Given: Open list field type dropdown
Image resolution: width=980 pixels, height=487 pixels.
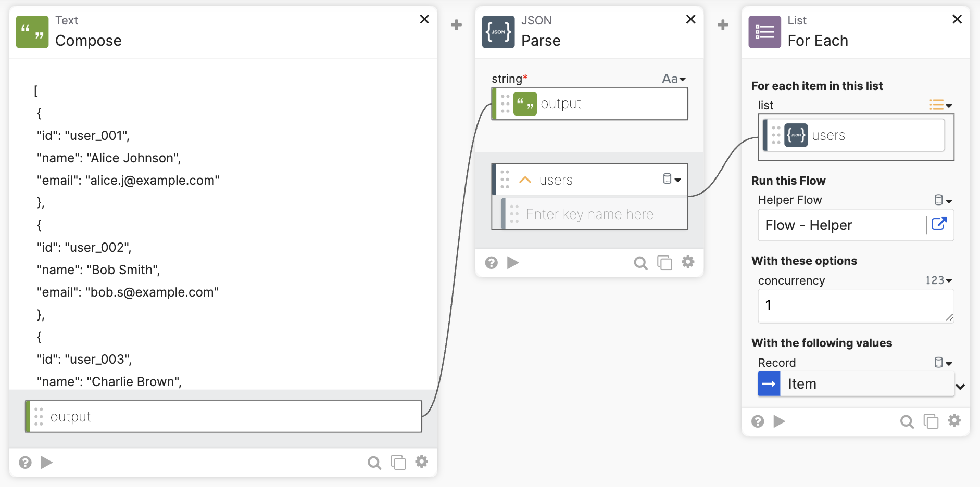Looking at the screenshot, I should click(x=940, y=105).
